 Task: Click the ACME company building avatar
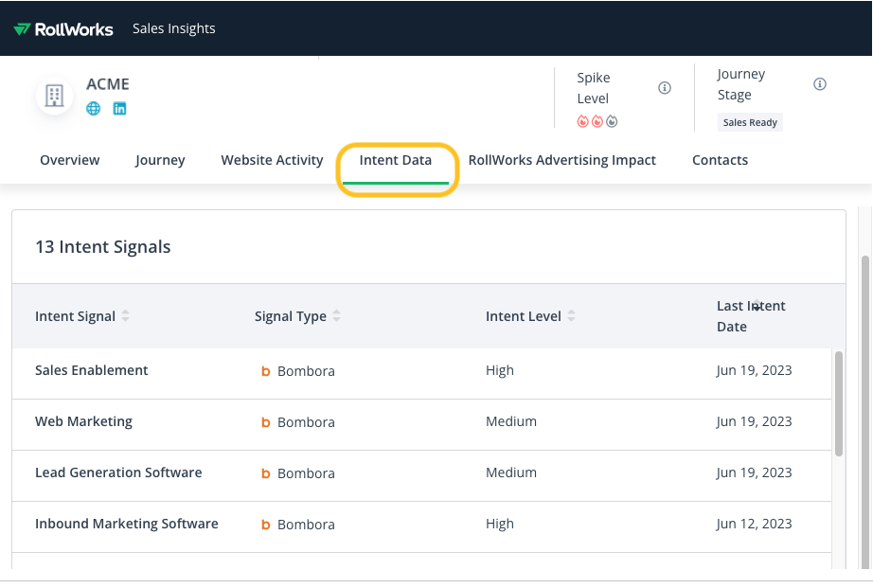pyautogui.click(x=54, y=96)
